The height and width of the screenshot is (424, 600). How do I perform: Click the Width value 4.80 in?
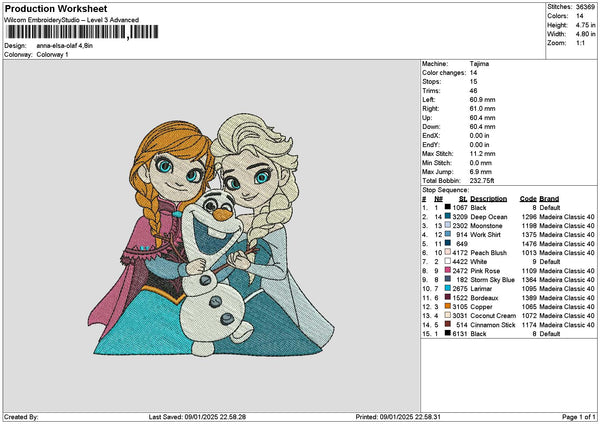(585, 34)
